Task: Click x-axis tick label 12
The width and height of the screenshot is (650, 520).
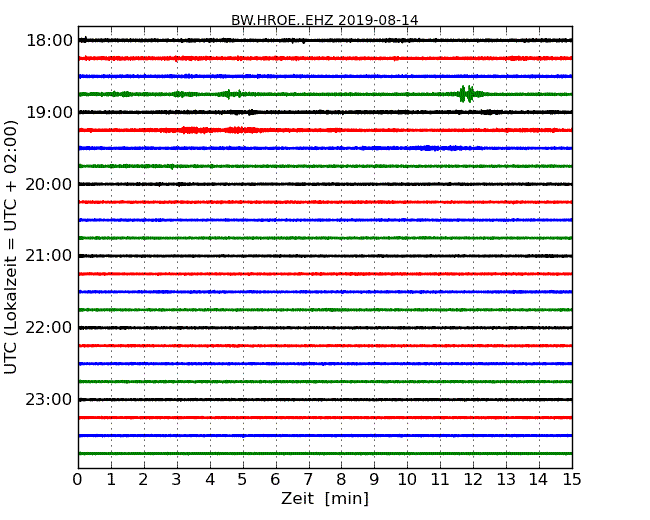Action: tap(473, 480)
